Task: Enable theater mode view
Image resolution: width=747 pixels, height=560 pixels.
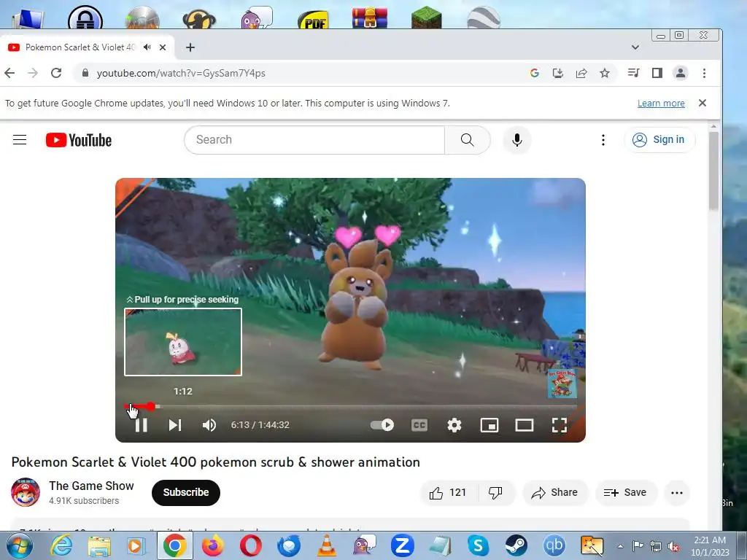Action: (524, 425)
